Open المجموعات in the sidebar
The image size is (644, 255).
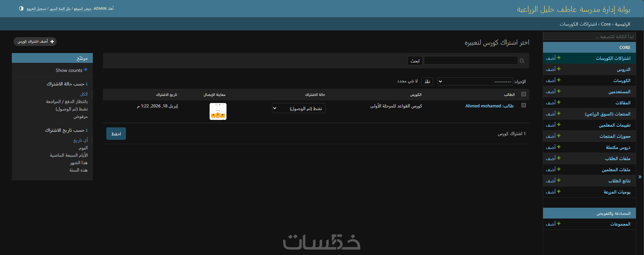point(620,224)
